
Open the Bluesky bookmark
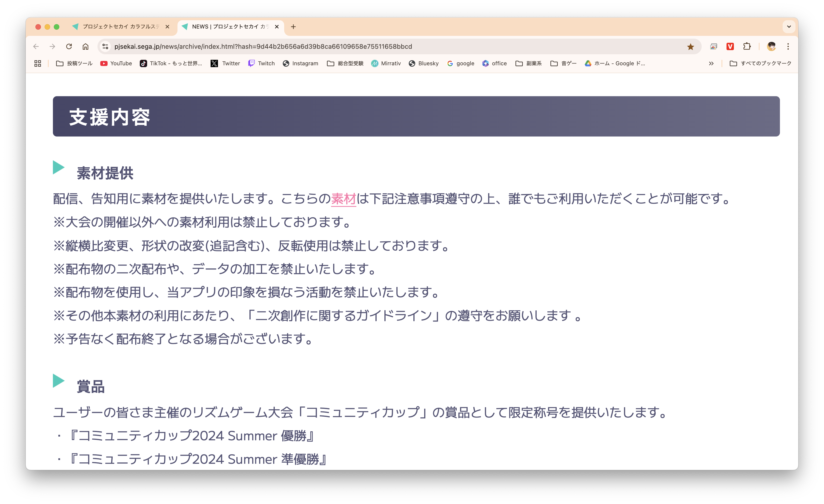pos(423,63)
